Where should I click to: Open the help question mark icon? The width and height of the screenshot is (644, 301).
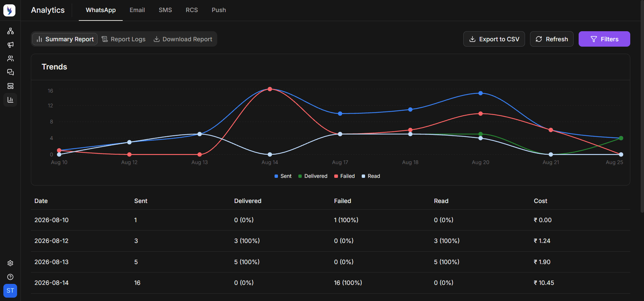(x=10, y=277)
